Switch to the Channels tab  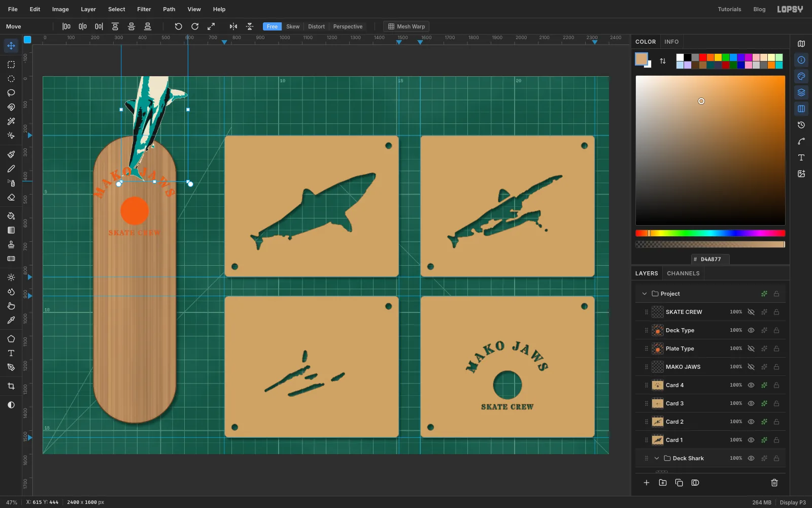683,273
